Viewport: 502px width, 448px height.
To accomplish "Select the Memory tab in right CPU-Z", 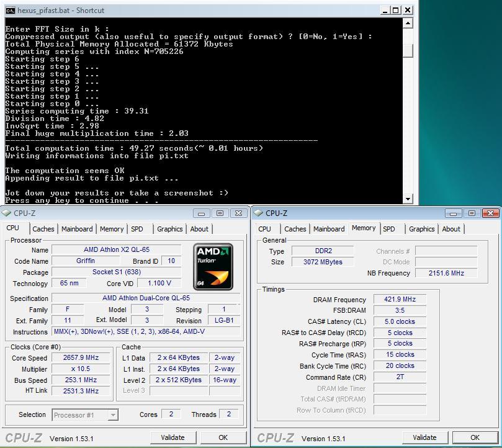I will [364, 228].
